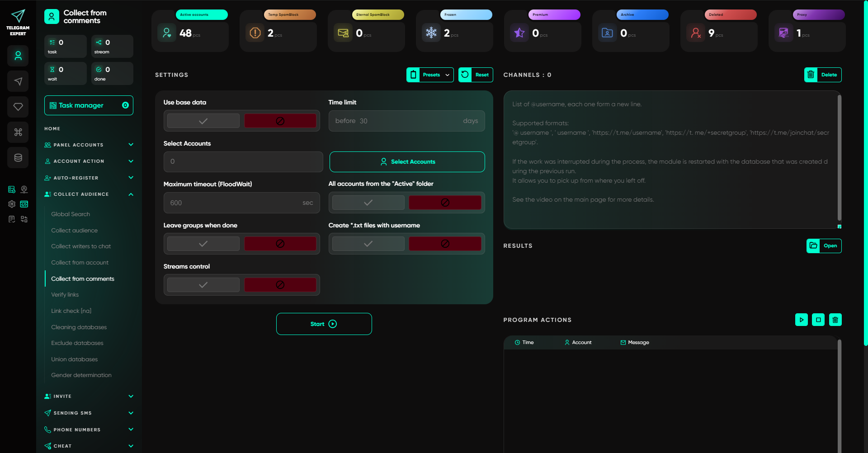Select Global Search in the sidebar menu
Image resolution: width=868 pixels, height=453 pixels.
71,214
